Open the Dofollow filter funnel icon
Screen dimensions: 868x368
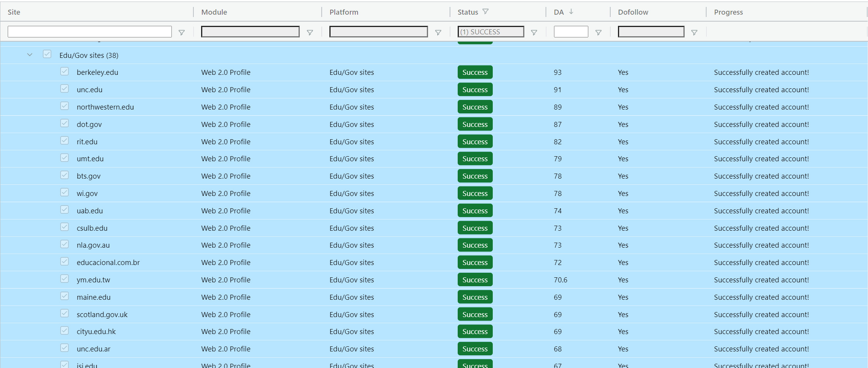[694, 32]
